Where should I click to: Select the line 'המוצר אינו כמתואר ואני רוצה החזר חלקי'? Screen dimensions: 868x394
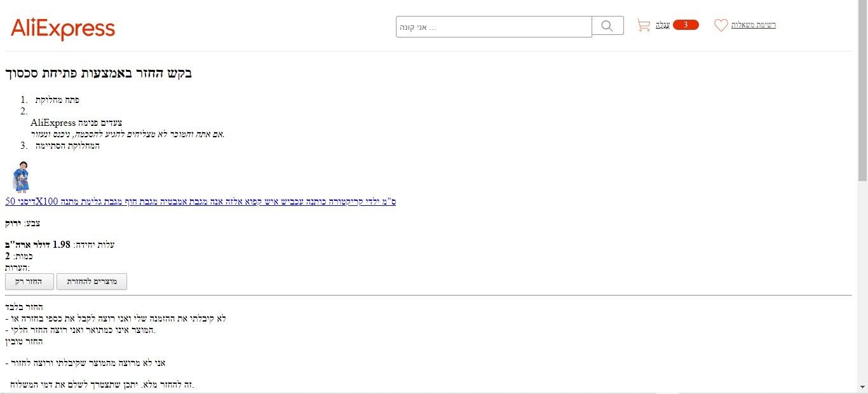81,330
